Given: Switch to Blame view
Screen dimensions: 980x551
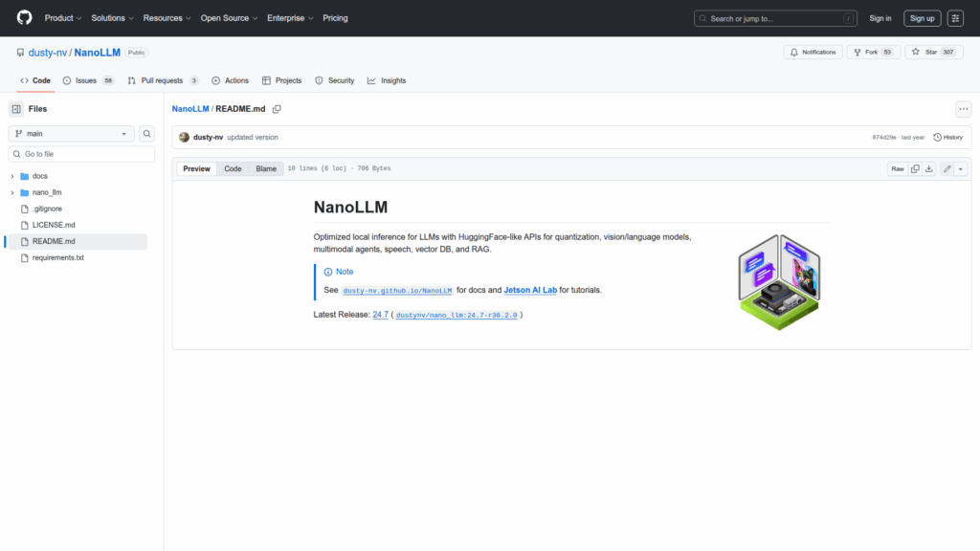Looking at the screenshot, I should coord(265,168).
